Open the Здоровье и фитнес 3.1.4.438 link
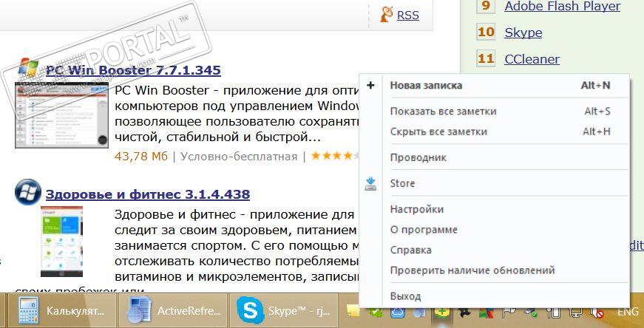 (x=147, y=194)
